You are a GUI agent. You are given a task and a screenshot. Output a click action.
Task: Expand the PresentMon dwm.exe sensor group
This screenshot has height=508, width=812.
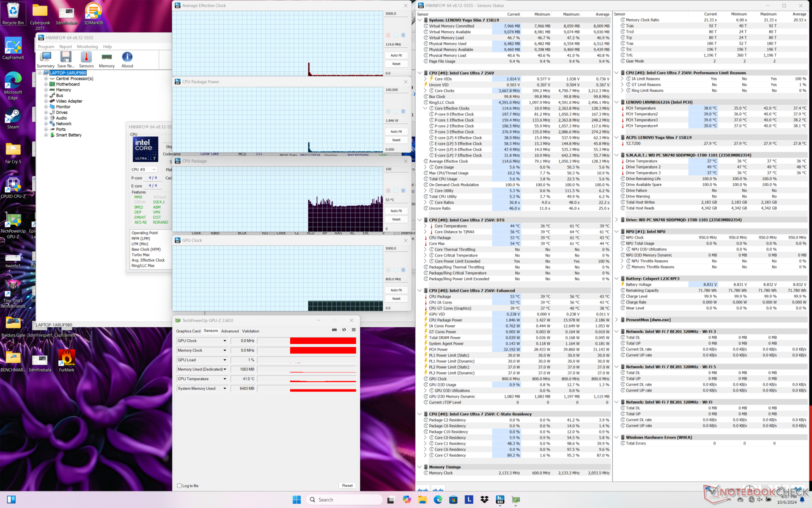pyautogui.click(x=617, y=320)
